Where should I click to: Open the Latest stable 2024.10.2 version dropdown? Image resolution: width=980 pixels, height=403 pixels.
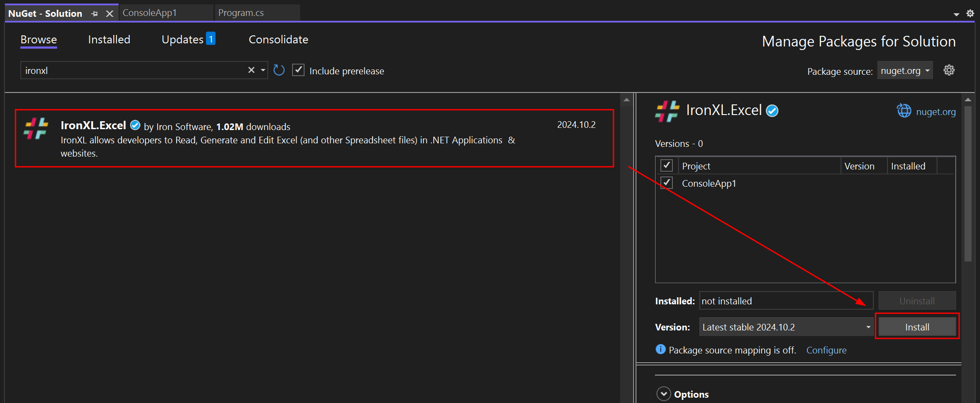pos(786,327)
